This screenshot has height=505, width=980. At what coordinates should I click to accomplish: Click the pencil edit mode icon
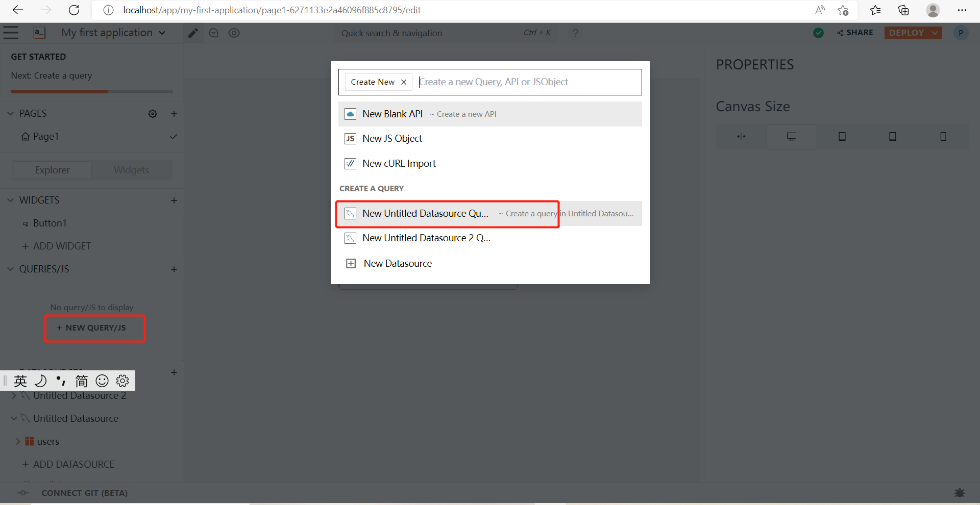pos(193,33)
